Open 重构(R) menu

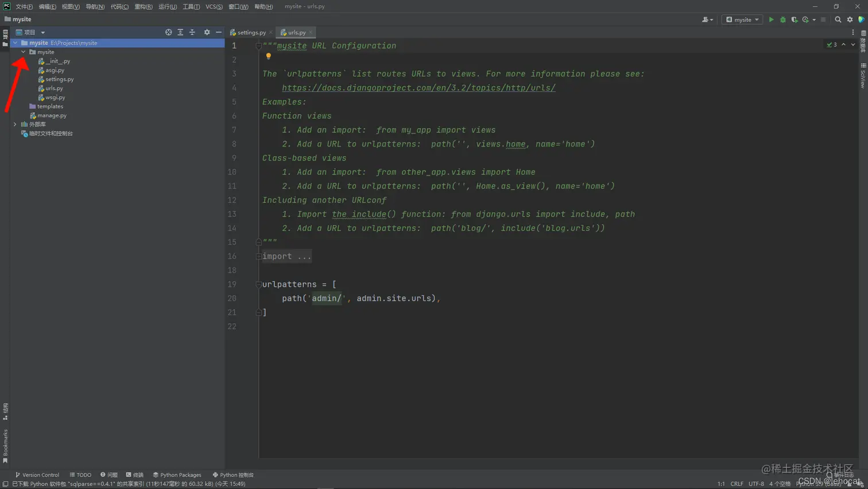point(144,6)
